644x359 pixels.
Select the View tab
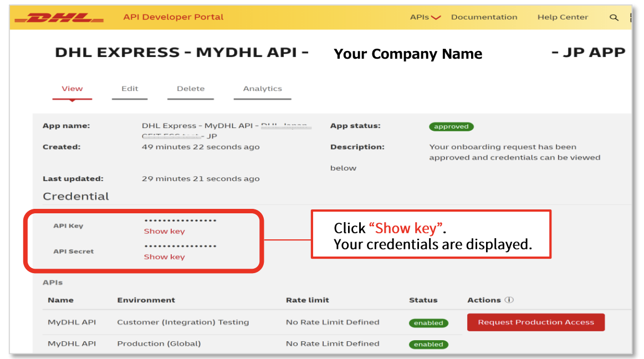point(72,89)
